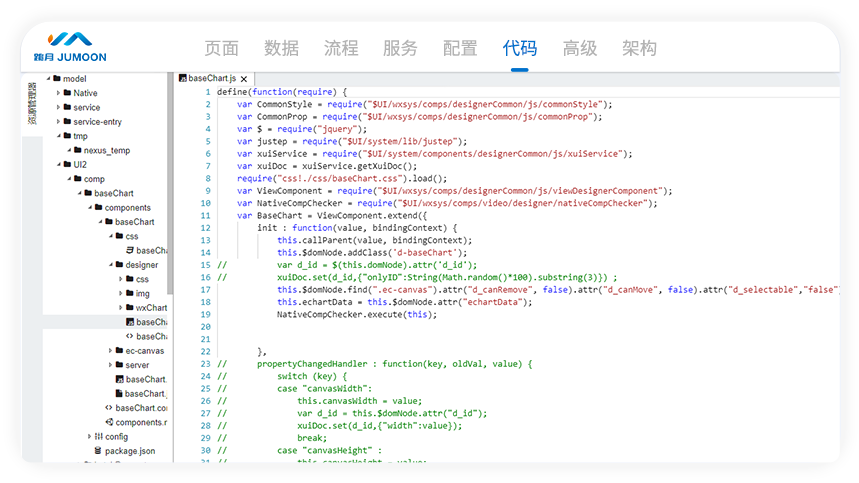859x483 pixels.
Task: Click code line containing 'var xuiDoc'
Action: pyautogui.click(x=327, y=166)
